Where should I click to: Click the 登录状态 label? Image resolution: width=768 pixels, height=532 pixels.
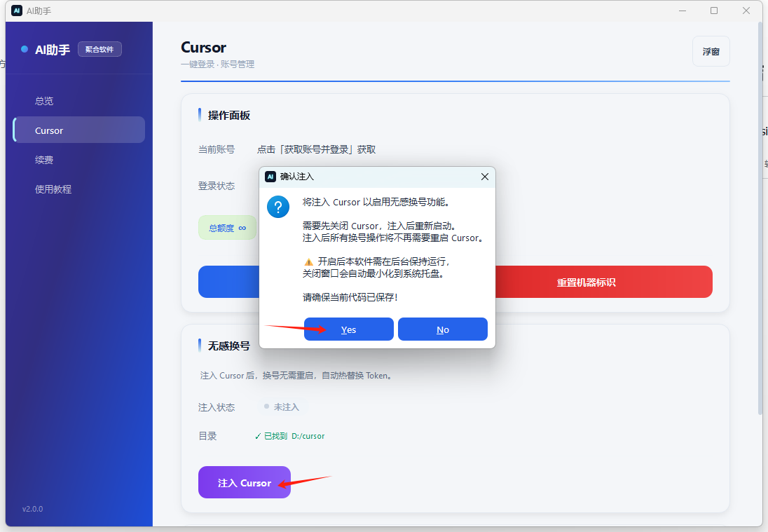217,186
